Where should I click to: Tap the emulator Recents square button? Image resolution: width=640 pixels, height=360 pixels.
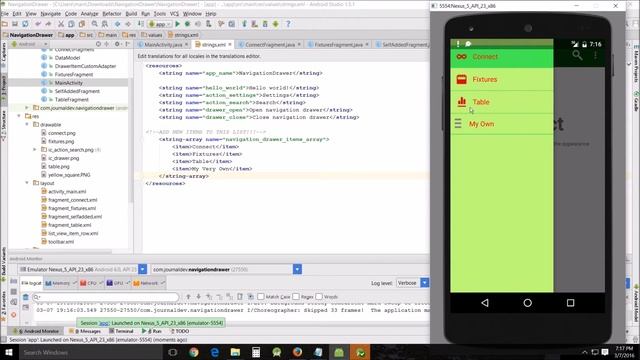click(x=571, y=303)
